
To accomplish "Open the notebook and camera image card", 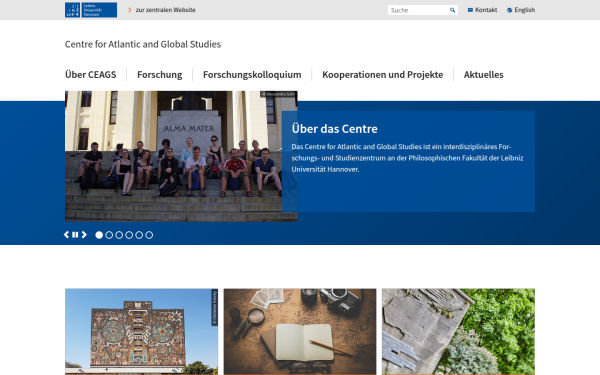I will (x=300, y=332).
